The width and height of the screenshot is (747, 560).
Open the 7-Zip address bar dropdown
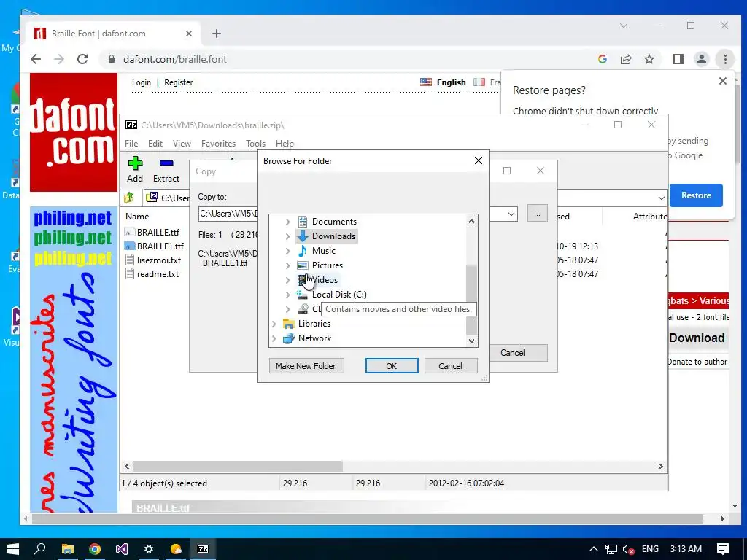661,198
